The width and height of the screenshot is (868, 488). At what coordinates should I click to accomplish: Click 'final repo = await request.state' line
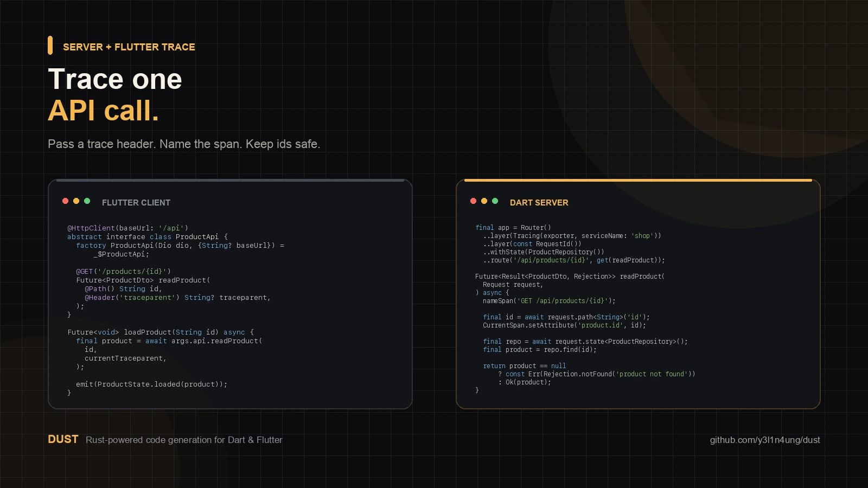pyautogui.click(x=585, y=342)
